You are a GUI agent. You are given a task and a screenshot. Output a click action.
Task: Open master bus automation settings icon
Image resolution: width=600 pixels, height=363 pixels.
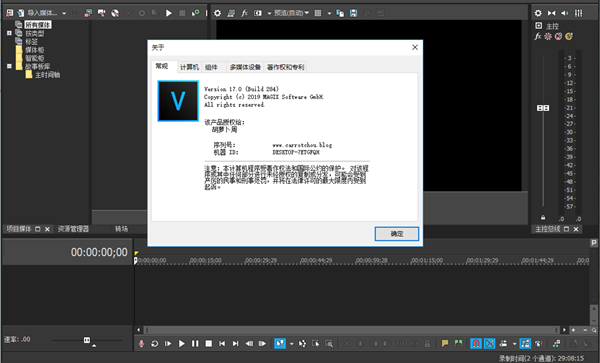point(548,36)
